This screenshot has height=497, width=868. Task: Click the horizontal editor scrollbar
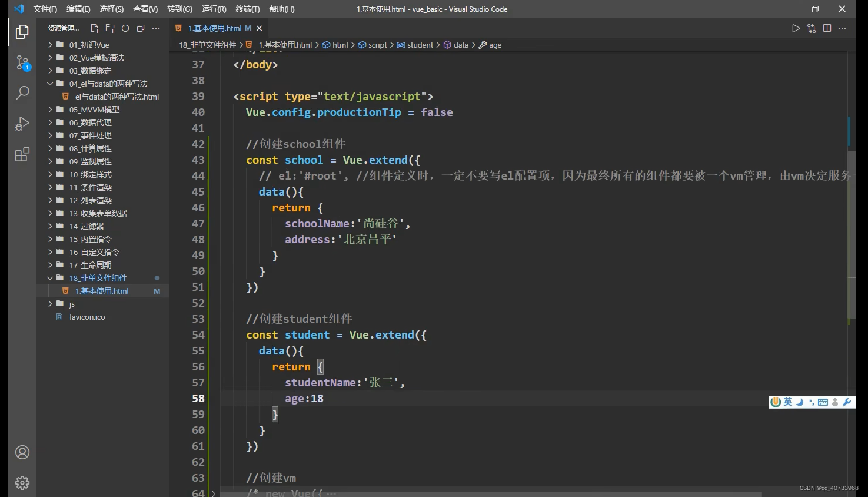(x=491, y=494)
